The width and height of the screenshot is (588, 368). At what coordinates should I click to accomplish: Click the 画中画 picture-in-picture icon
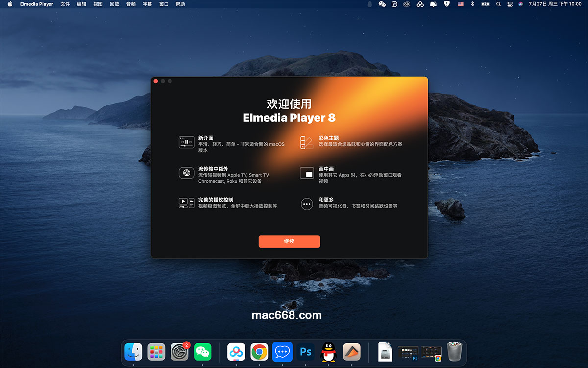click(307, 173)
